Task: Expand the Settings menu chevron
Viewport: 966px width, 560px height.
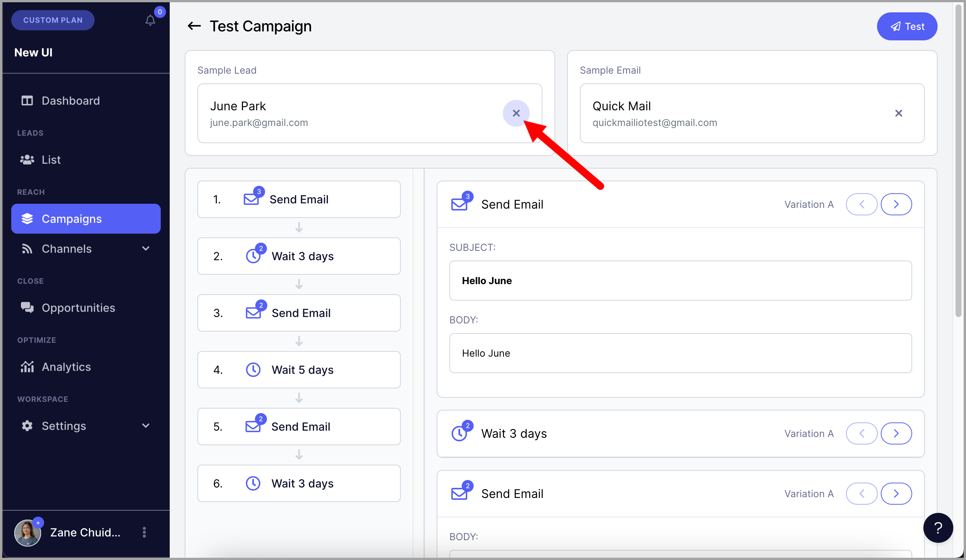Action: tap(146, 425)
